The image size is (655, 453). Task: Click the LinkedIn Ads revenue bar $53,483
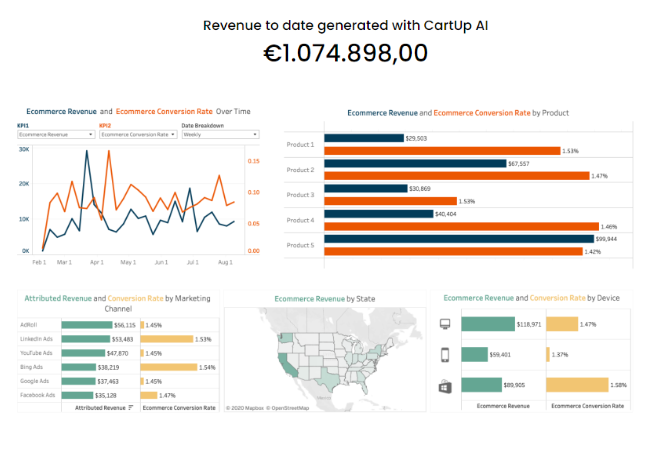pos(86,339)
